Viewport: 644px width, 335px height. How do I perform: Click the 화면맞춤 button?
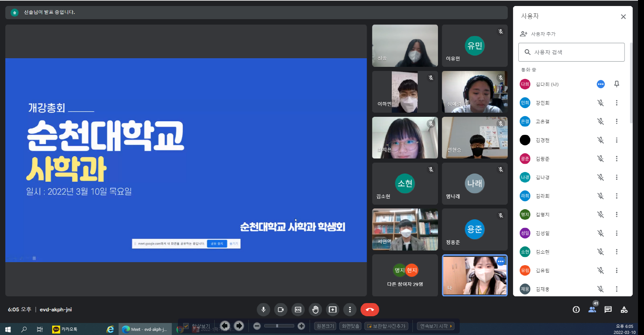[351, 326]
